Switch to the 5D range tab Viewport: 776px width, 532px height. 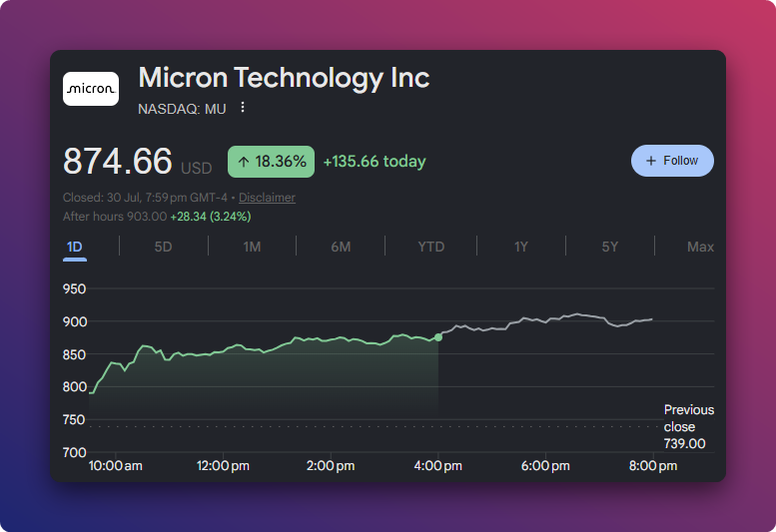(164, 247)
